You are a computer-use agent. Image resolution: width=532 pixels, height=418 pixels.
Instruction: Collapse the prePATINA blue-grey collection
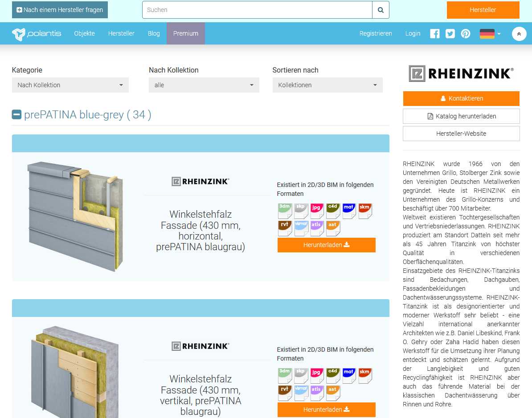(16, 115)
